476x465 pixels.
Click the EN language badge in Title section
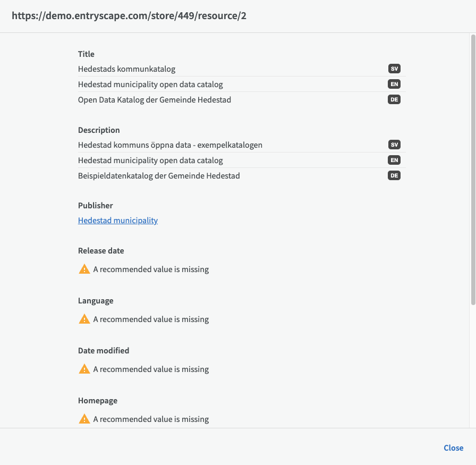[x=394, y=84]
